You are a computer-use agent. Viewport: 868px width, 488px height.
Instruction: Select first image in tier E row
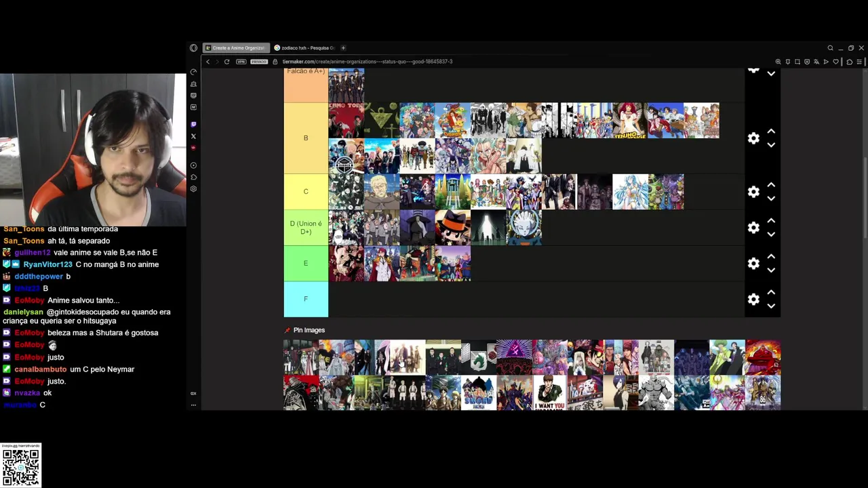pos(347,263)
